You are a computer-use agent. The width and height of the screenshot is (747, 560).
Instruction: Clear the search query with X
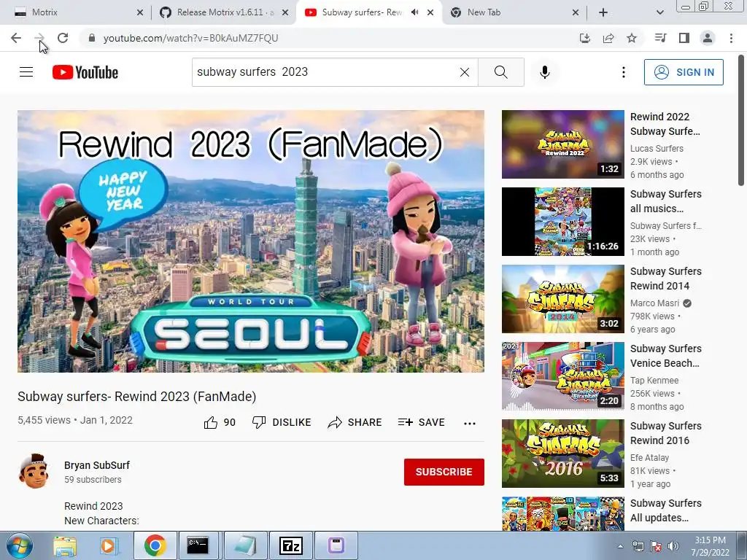coord(465,72)
